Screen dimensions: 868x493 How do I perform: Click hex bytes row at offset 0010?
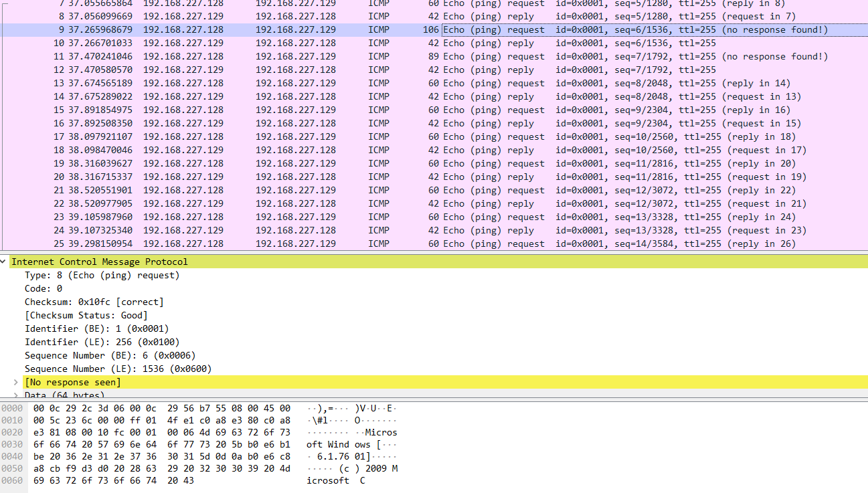[x=162, y=420]
